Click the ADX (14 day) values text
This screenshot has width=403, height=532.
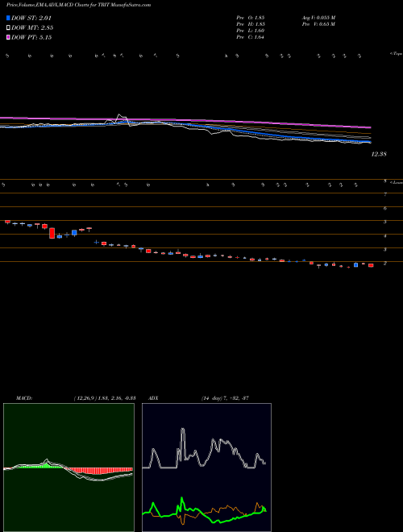(x=225, y=398)
